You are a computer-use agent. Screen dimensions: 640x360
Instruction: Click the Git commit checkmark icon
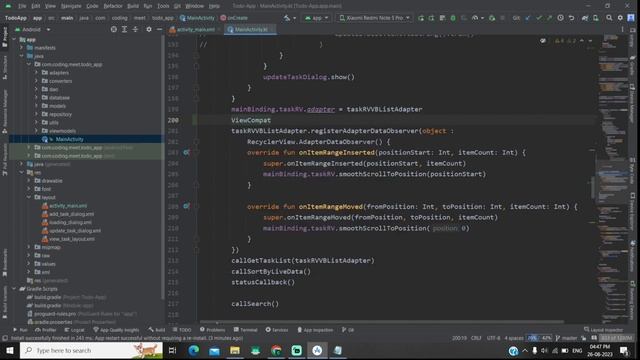point(539,18)
